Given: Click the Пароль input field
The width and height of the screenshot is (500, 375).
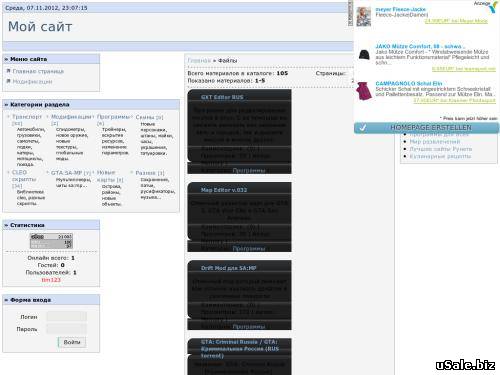Looking at the screenshot, I should (x=67, y=329).
